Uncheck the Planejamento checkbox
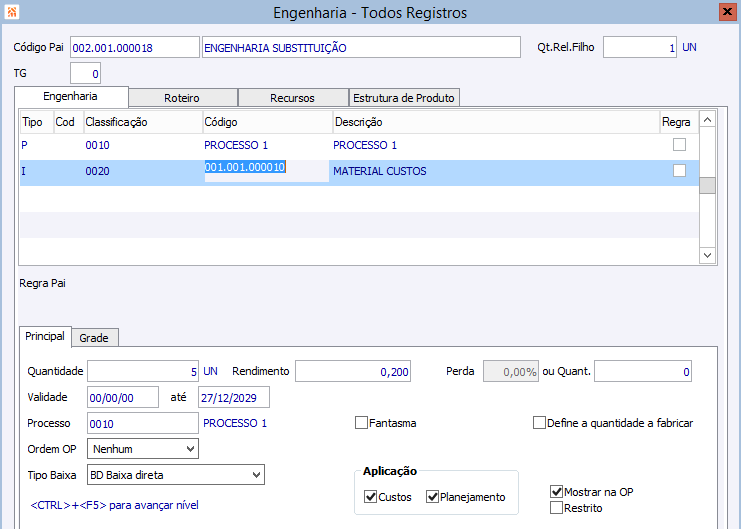The height and width of the screenshot is (529, 741). (433, 497)
